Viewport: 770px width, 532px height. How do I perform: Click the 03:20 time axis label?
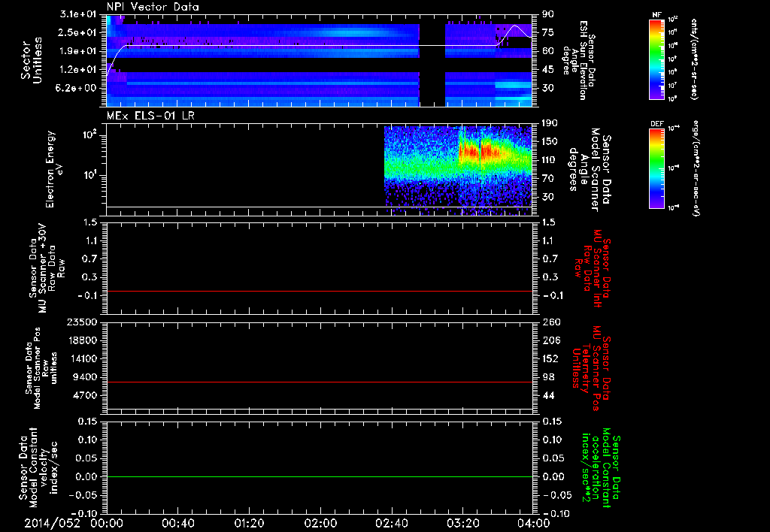[462, 523]
